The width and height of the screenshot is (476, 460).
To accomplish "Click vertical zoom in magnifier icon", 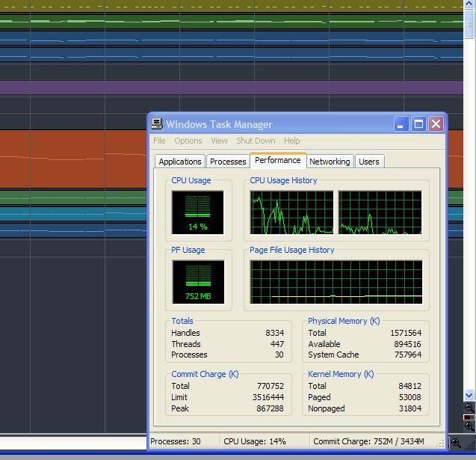I will pos(469,426).
